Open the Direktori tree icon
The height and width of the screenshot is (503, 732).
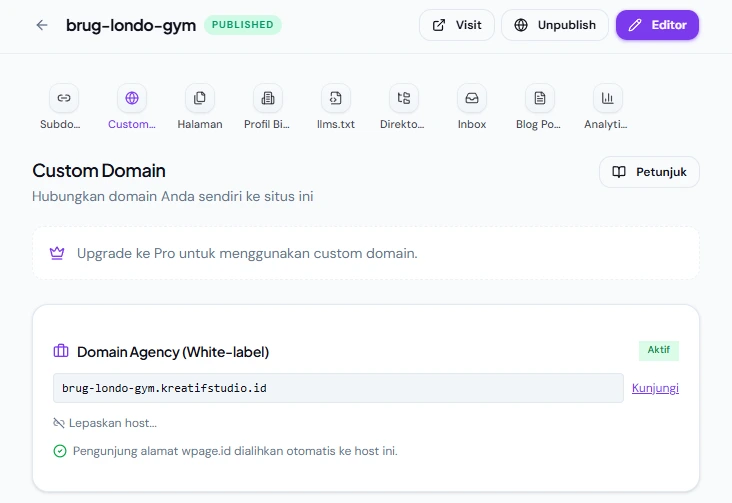(404, 98)
